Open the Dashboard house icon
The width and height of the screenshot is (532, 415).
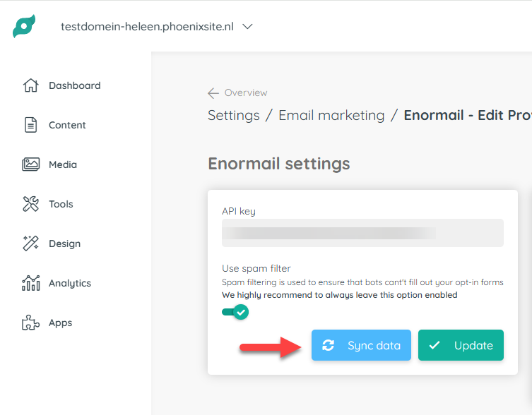click(31, 85)
